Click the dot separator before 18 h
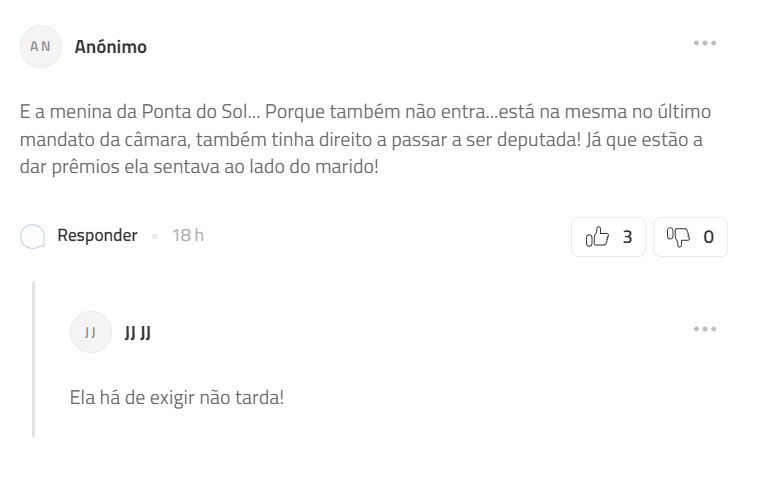This screenshot has height=501, width=763. [155, 237]
